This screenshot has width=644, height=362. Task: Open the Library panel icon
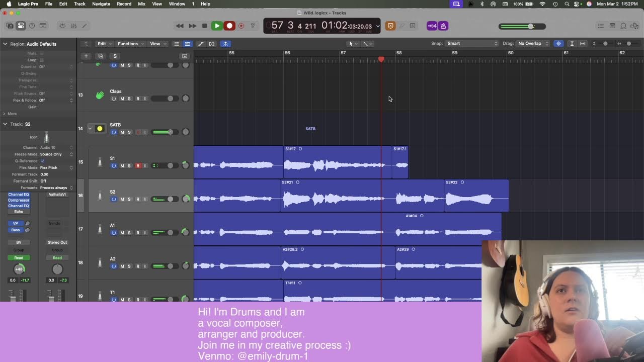click(x=10, y=26)
